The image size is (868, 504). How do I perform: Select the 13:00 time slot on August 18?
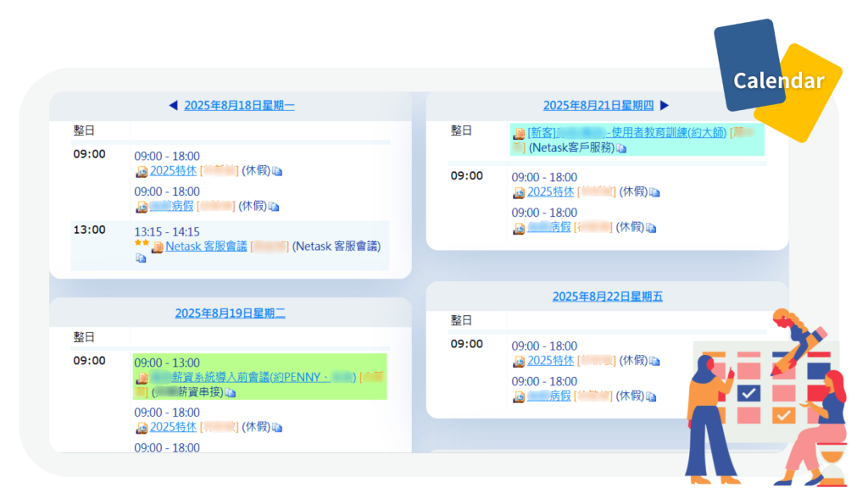pos(89,230)
